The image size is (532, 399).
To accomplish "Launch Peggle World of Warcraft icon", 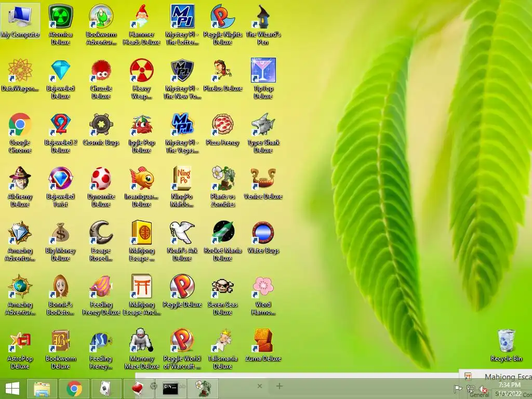I will (182, 349).
